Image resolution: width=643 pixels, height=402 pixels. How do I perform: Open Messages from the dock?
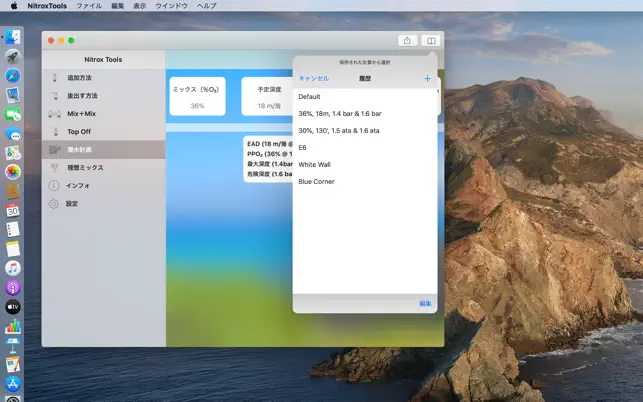[13, 134]
